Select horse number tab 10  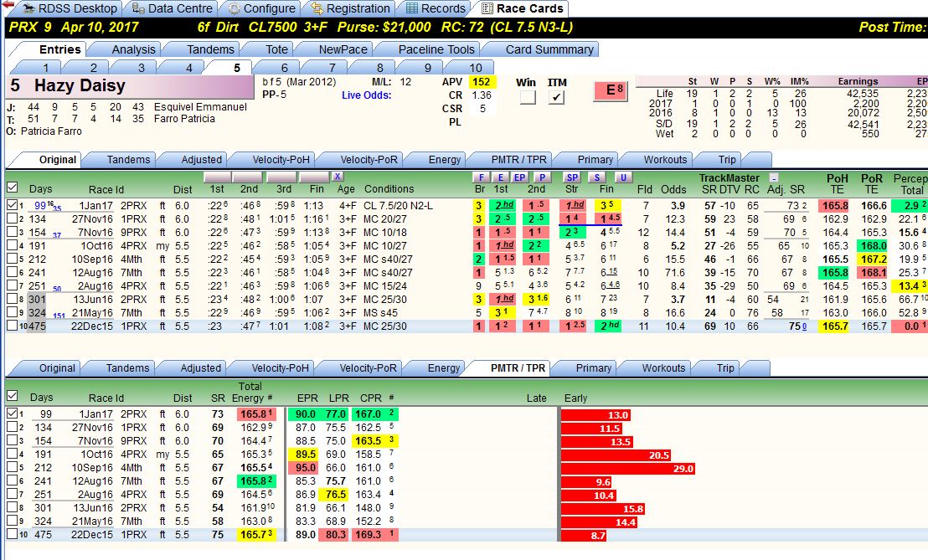tap(475, 68)
